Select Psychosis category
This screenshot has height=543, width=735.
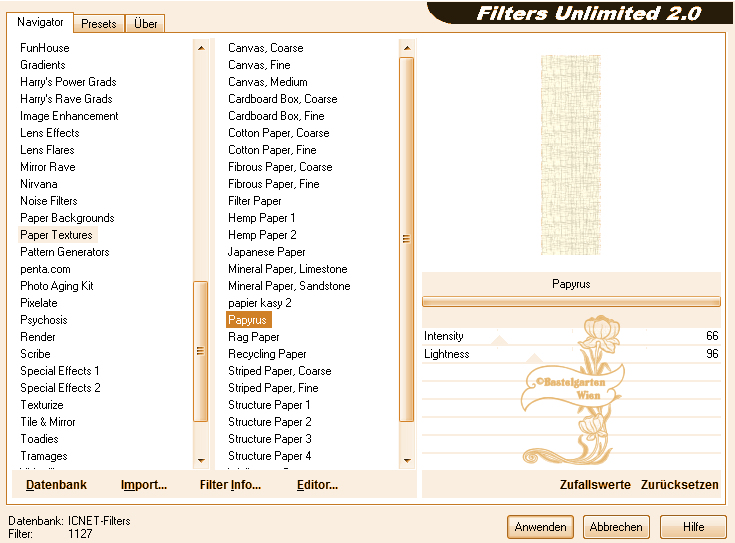[44, 320]
